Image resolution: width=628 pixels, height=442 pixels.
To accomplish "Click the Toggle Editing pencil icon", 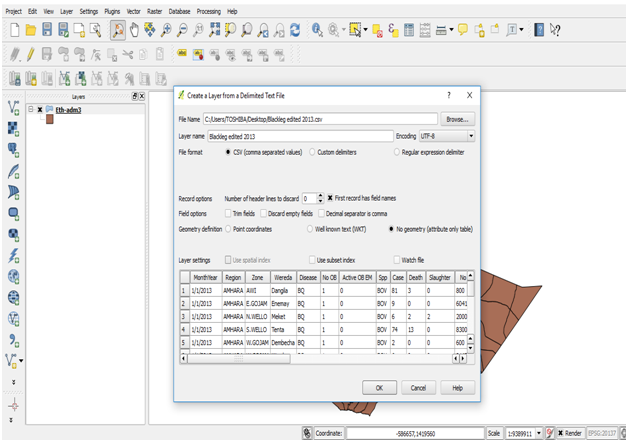I will click(x=30, y=54).
